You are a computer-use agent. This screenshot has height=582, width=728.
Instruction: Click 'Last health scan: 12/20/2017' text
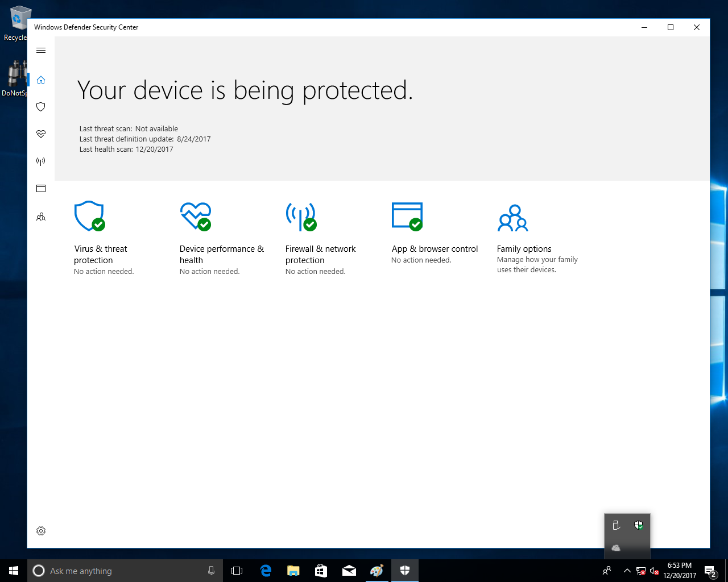click(126, 149)
